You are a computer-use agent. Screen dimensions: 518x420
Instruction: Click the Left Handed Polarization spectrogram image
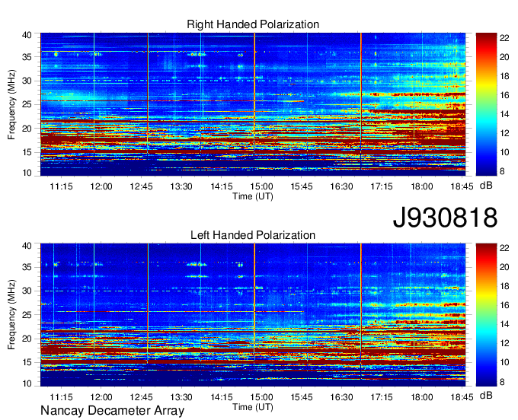pos(253,315)
